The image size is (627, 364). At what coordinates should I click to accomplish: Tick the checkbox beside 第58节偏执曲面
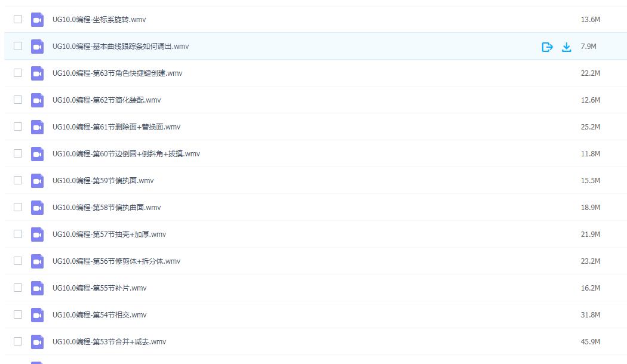point(17,207)
